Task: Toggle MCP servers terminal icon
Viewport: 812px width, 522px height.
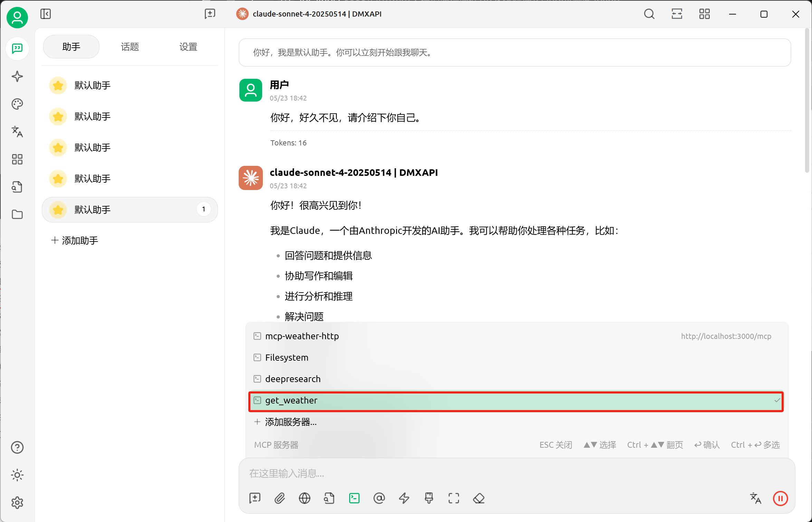Action: [354, 498]
